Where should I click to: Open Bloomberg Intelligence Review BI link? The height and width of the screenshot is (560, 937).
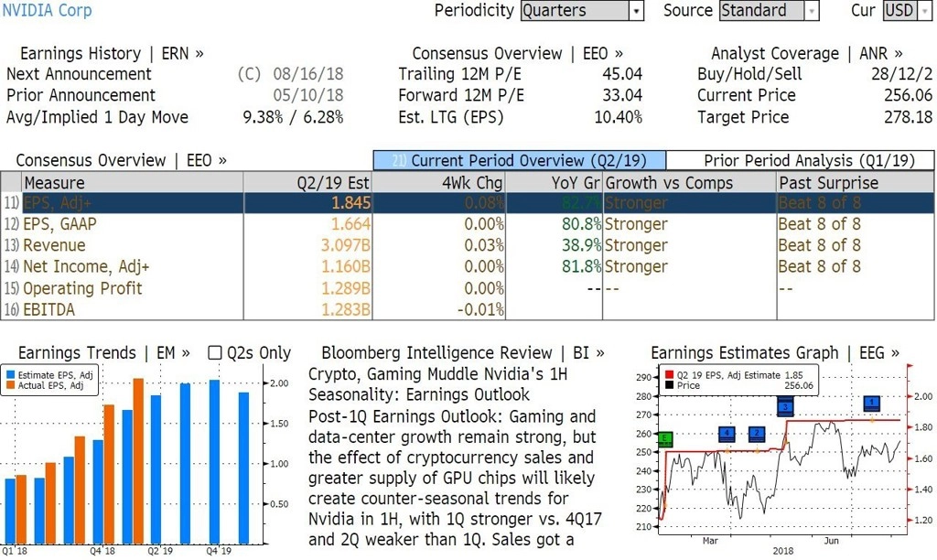[x=463, y=353]
